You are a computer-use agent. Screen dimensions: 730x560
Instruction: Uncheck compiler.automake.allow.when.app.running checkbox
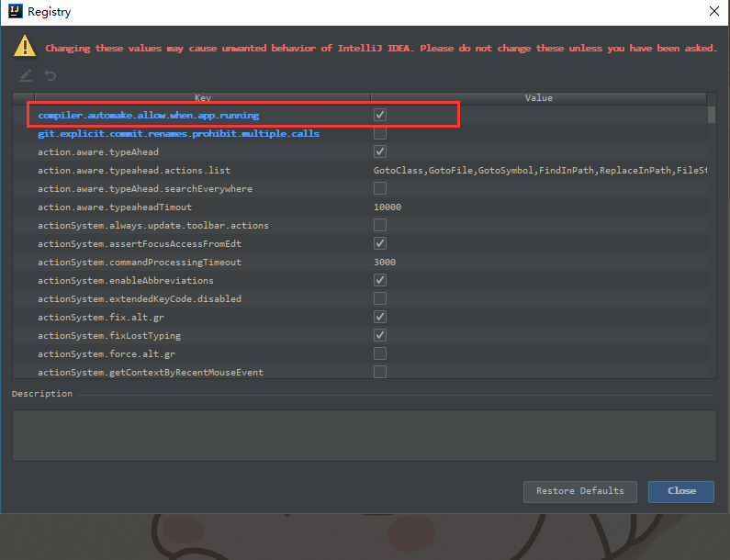[x=380, y=115]
